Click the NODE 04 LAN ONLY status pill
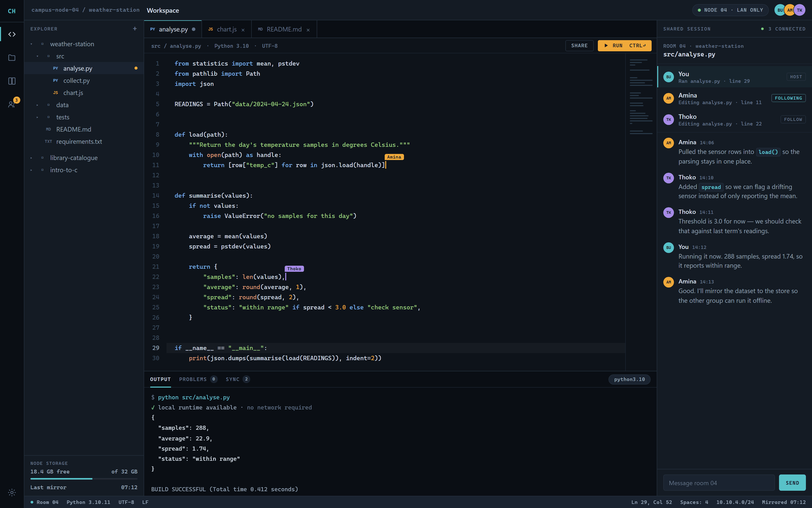 click(730, 10)
